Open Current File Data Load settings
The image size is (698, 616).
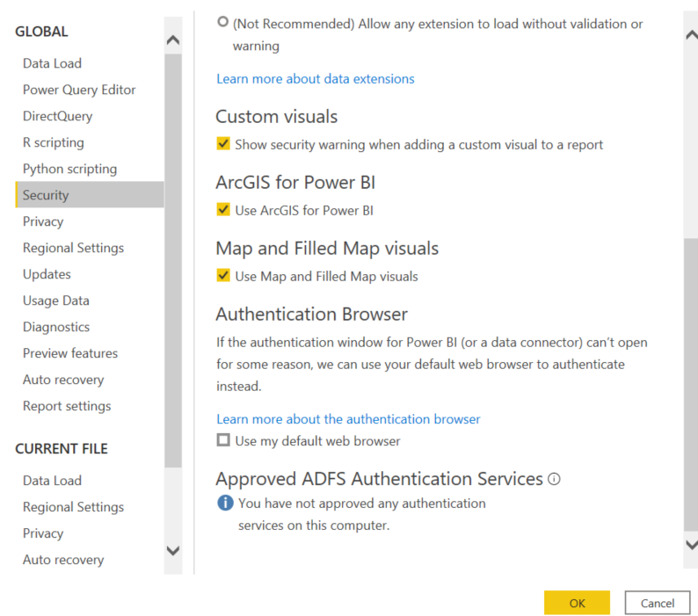coord(52,481)
